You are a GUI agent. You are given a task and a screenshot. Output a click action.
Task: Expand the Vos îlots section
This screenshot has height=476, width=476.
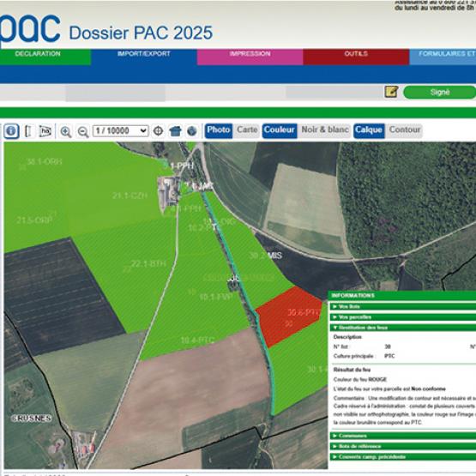(x=403, y=306)
